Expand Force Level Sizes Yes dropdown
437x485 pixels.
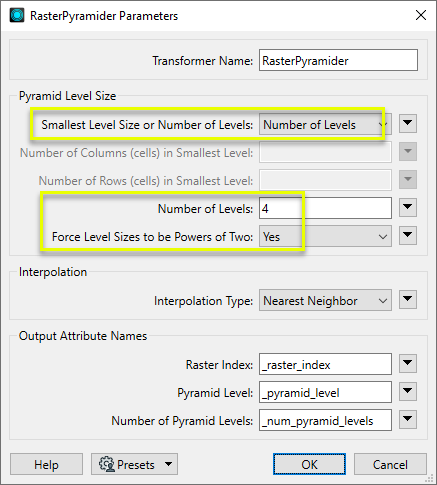coord(325,236)
